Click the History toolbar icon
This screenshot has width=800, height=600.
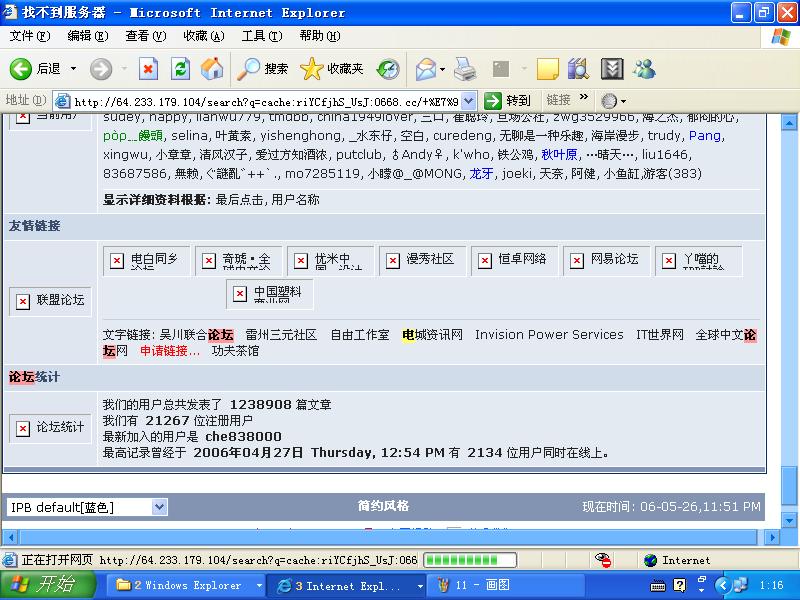point(388,69)
